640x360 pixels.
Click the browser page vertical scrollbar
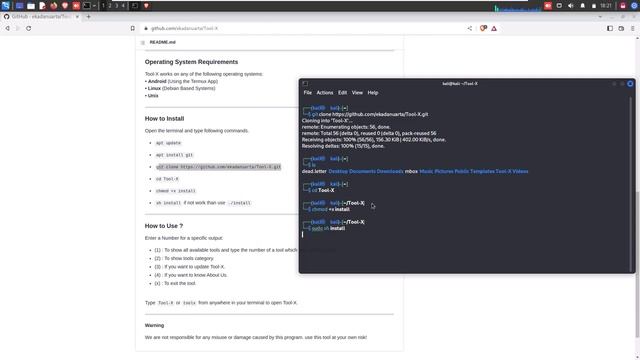pos(637,264)
